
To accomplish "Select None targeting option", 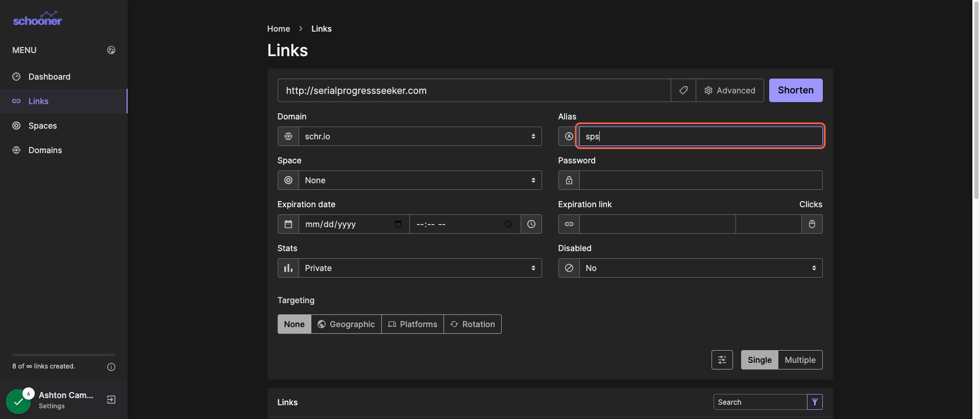I will pos(295,324).
